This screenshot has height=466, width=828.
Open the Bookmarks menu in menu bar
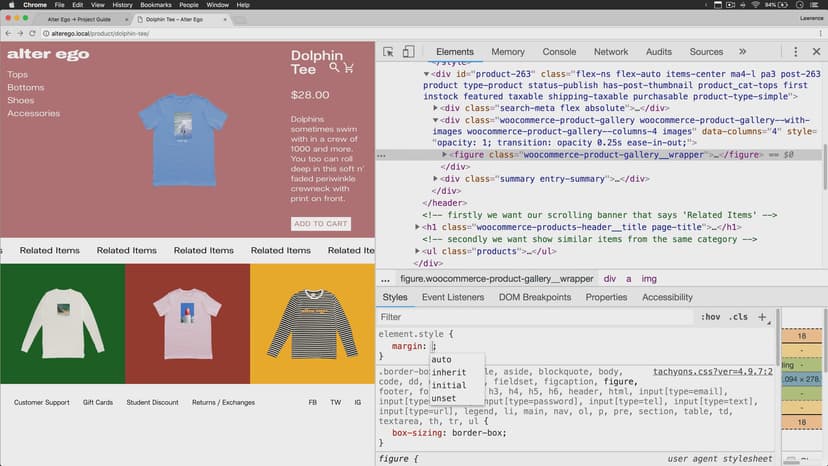pyautogui.click(x=155, y=5)
